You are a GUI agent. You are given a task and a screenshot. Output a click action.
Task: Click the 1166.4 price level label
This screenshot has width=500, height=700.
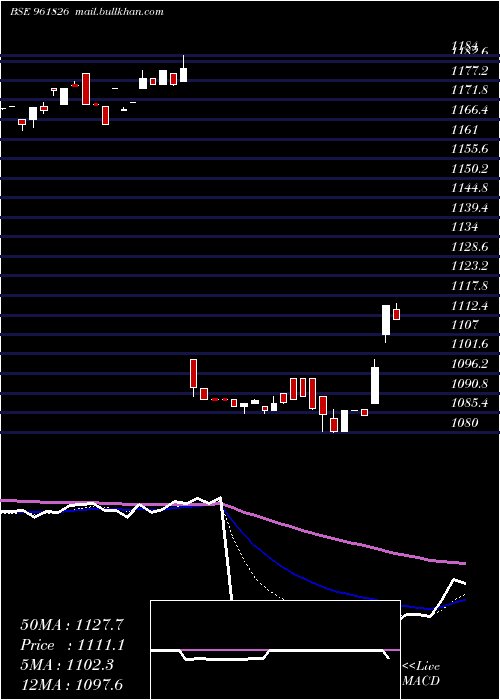[469, 110]
